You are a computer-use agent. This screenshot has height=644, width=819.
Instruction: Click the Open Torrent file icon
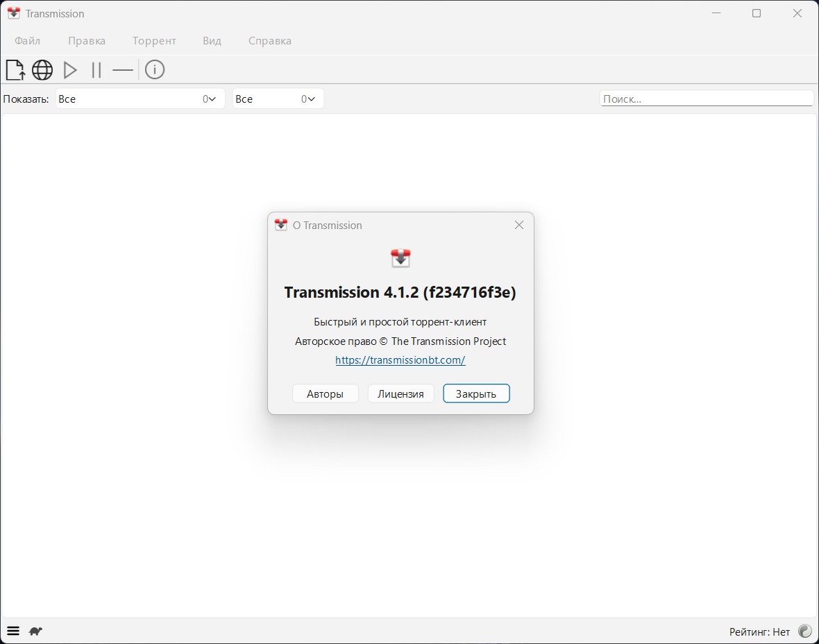15,70
